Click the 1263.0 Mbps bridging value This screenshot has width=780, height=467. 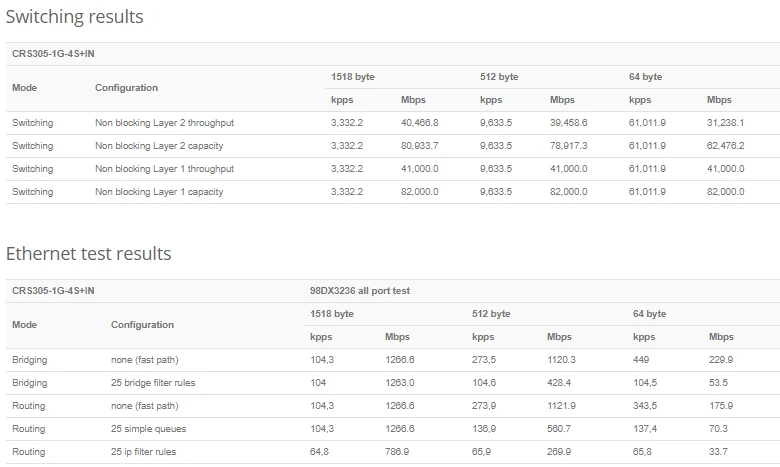pos(400,383)
